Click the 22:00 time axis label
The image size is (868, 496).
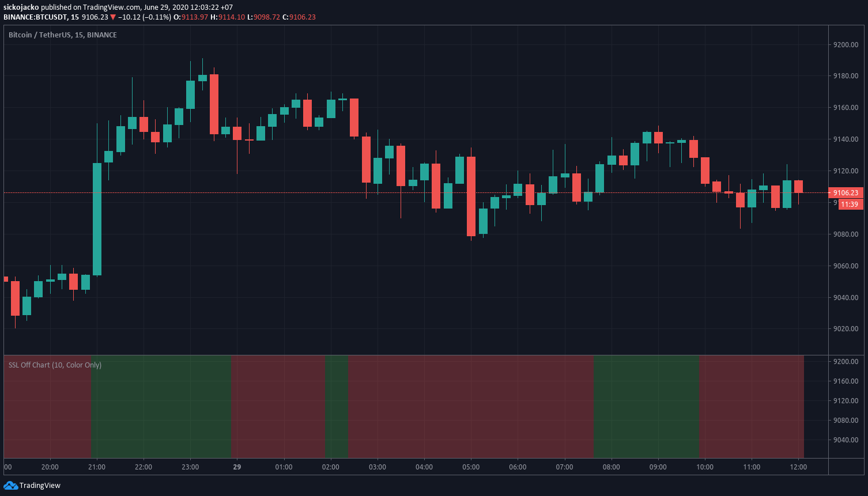click(144, 467)
